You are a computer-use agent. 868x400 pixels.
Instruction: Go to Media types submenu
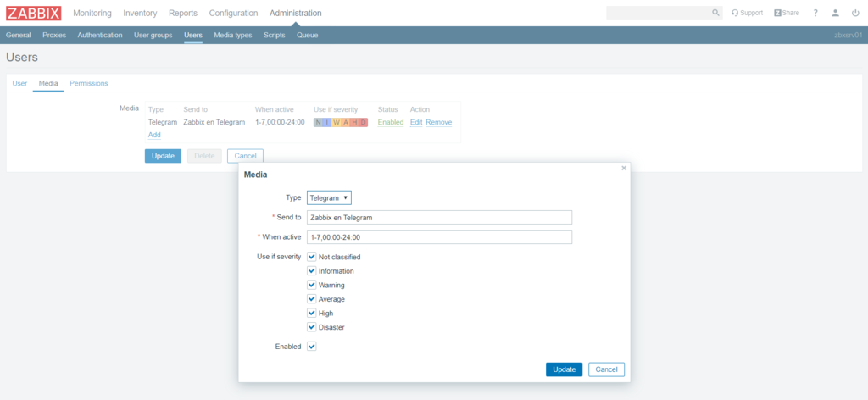232,35
